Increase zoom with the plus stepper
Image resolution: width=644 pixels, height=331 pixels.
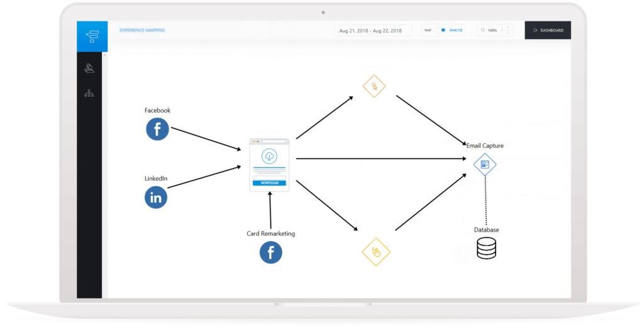pyautogui.click(x=508, y=27)
